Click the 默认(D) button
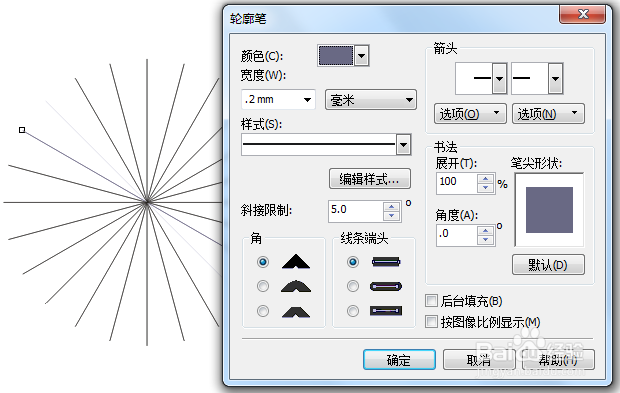The width and height of the screenshot is (620, 393). coord(548,265)
